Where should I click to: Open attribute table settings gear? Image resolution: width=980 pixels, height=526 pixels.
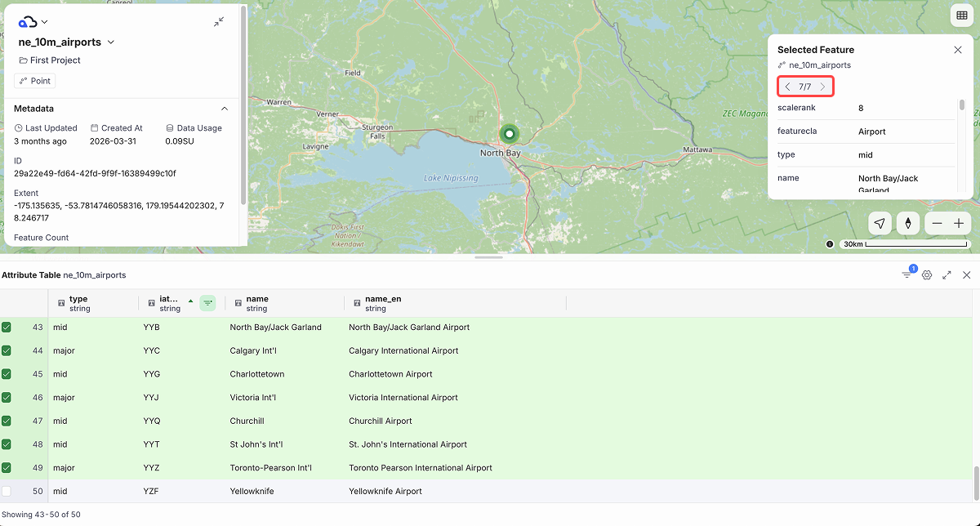click(x=927, y=275)
